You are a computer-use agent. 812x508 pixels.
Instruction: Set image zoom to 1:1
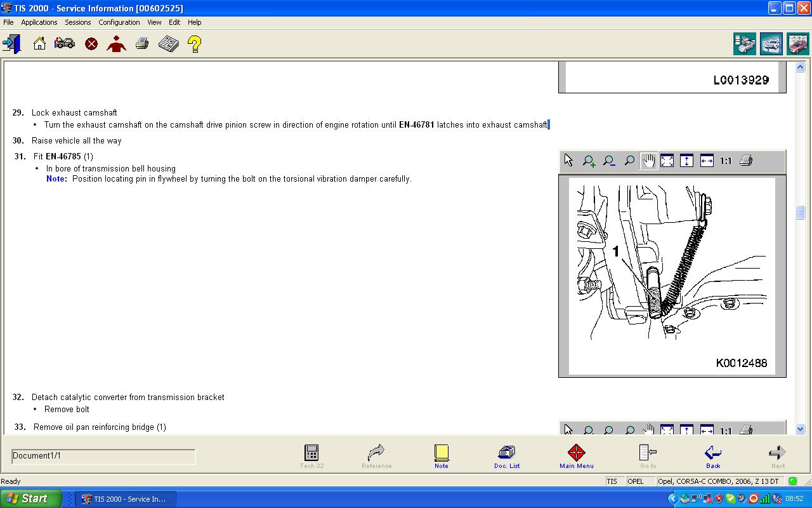tap(726, 161)
